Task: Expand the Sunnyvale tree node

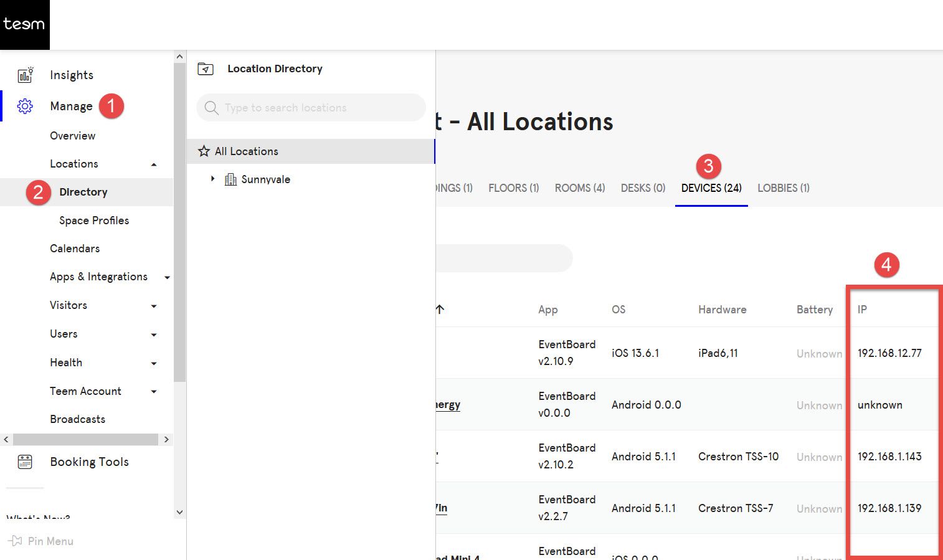Action: [212, 179]
